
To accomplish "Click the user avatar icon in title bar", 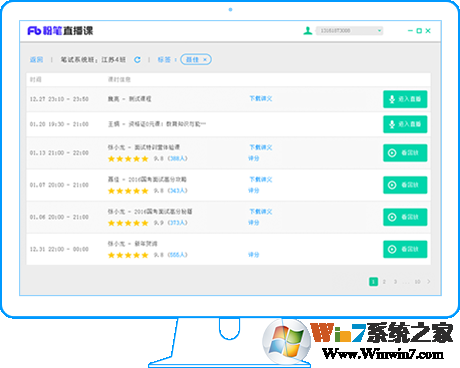I will pyautogui.click(x=308, y=31).
